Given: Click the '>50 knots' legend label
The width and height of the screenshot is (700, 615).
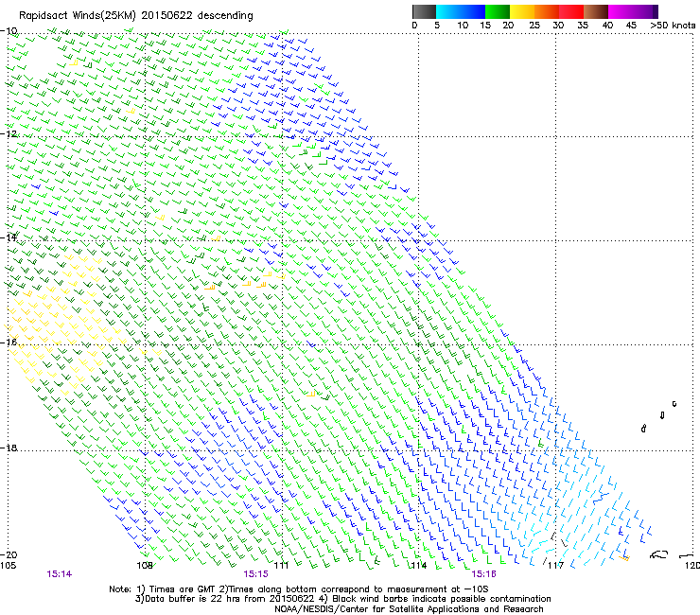Looking at the screenshot, I should tap(673, 26).
